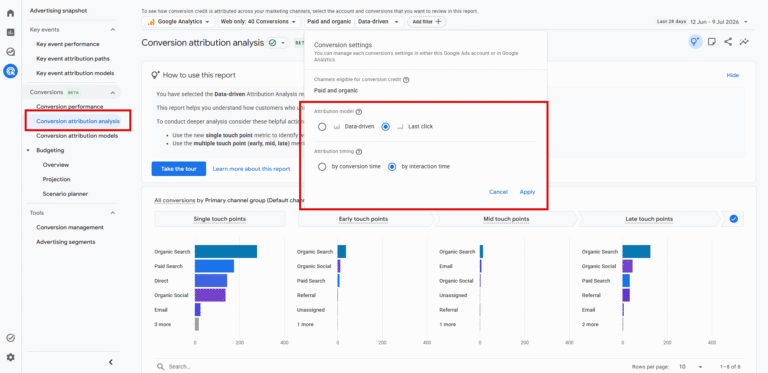Select the Single touch points stage
Viewport: 768px width, 373px height.
[220, 219]
